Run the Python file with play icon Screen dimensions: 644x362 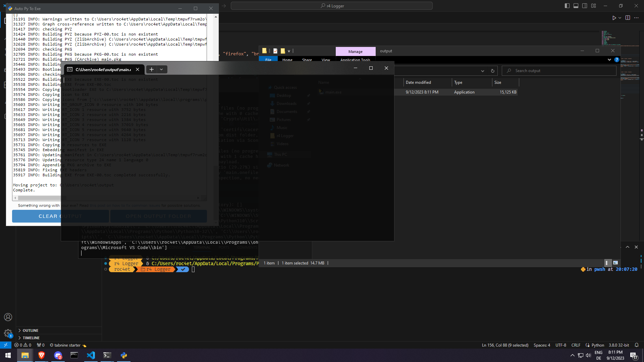click(614, 18)
